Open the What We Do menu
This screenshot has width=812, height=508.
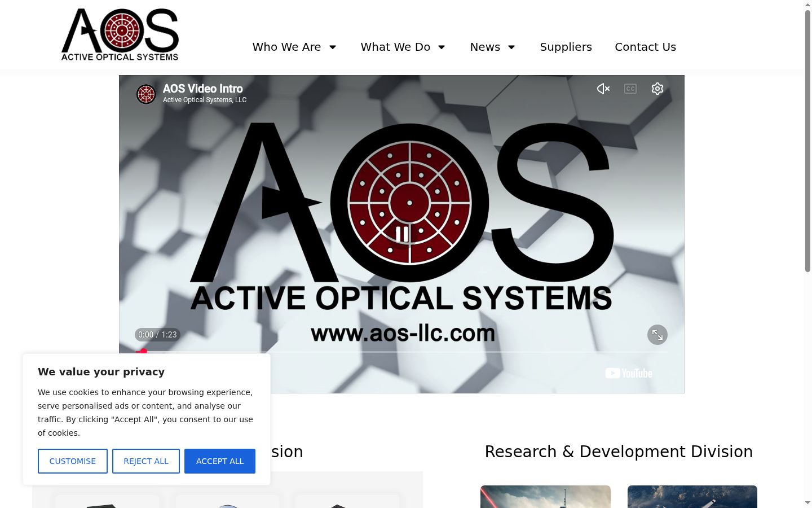[x=395, y=47]
